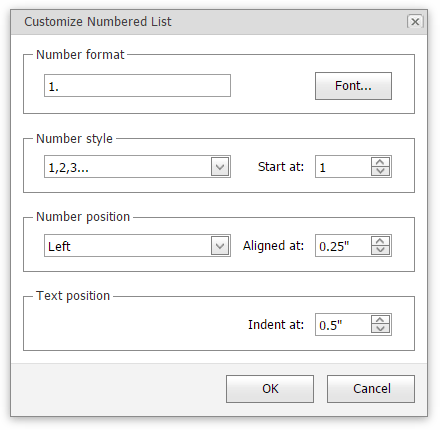This screenshot has height=430, width=440.
Task: Click the Cancel button
Action: click(x=371, y=389)
